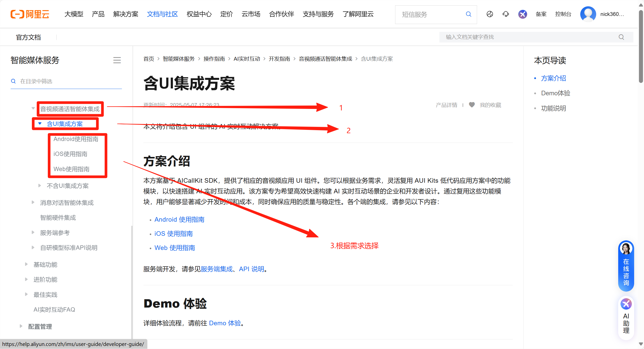The image size is (644, 349).
Task: Open the 定价 top menu
Action: coord(226,14)
